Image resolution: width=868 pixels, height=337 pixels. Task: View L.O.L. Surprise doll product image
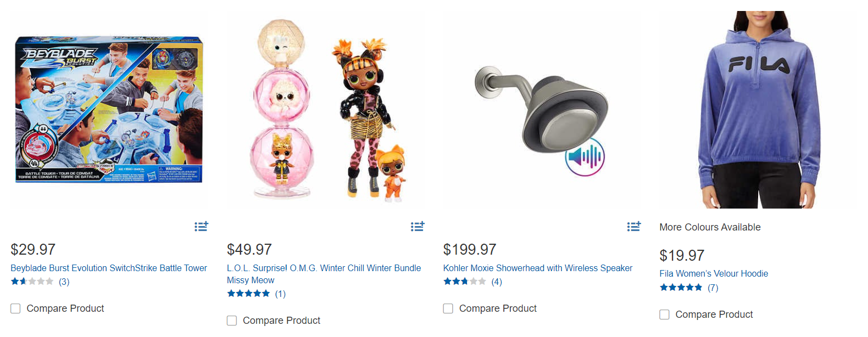(326, 110)
